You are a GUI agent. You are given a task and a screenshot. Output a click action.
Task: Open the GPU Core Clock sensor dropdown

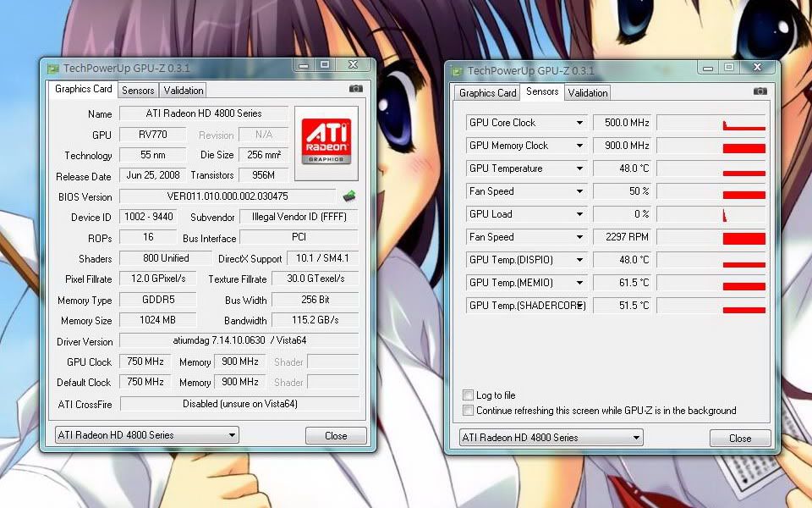579,123
